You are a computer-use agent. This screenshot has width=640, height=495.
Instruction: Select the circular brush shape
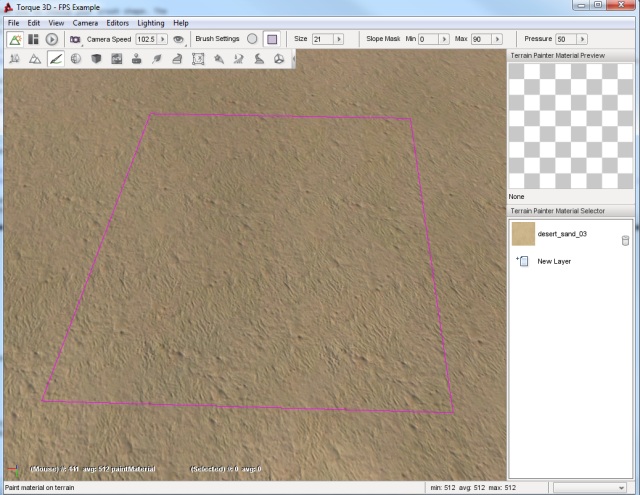click(252, 39)
